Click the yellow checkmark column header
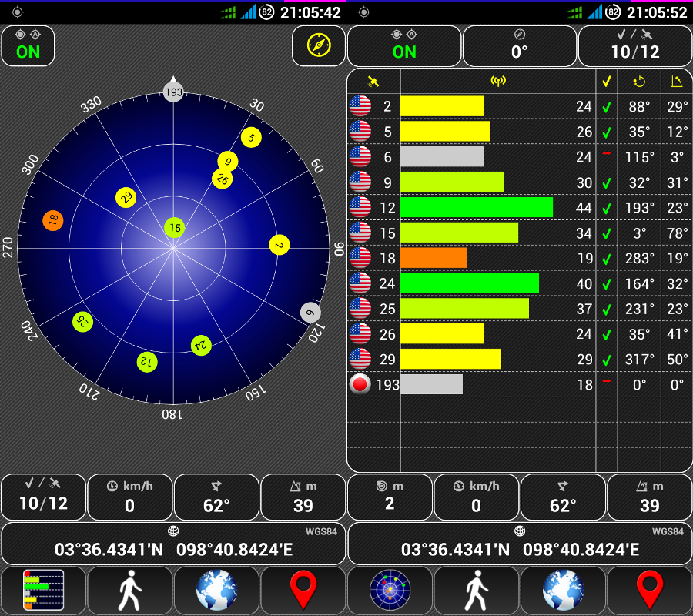Screen dimensions: 693x616 coord(607,81)
